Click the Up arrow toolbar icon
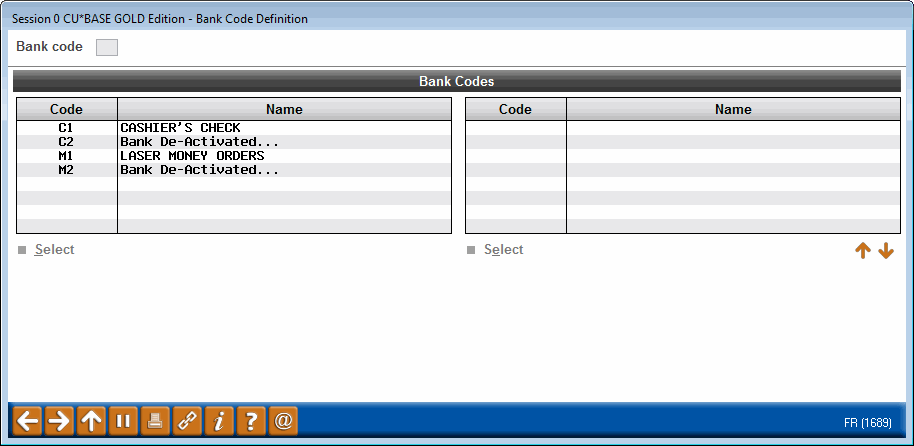 (91, 421)
